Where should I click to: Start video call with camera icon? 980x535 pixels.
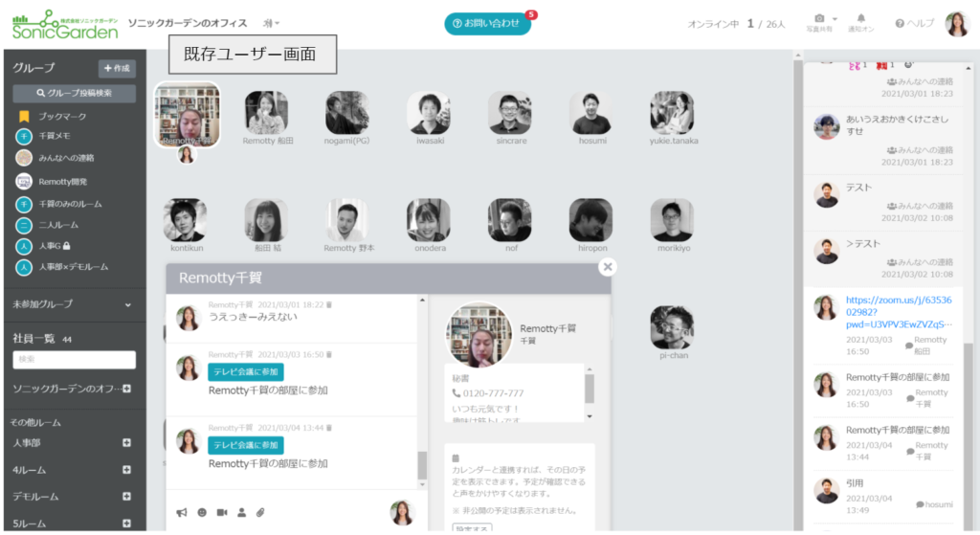tap(222, 512)
